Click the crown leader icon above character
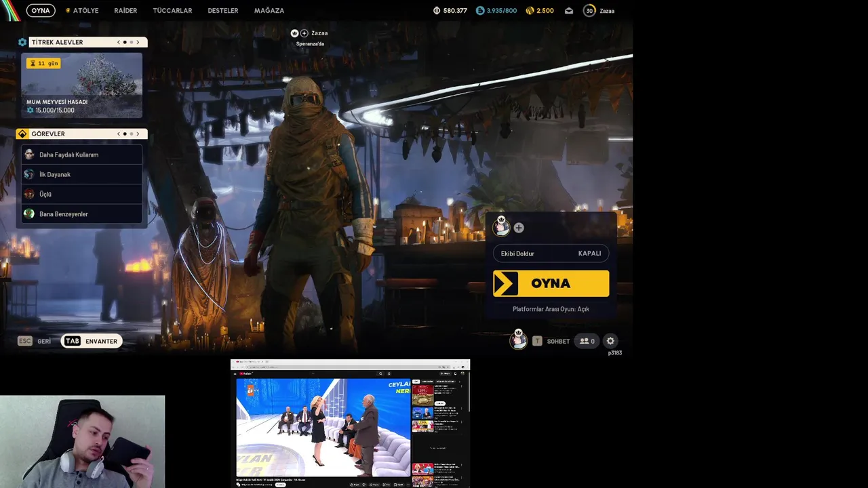This screenshot has width=868, height=488. 294,33
